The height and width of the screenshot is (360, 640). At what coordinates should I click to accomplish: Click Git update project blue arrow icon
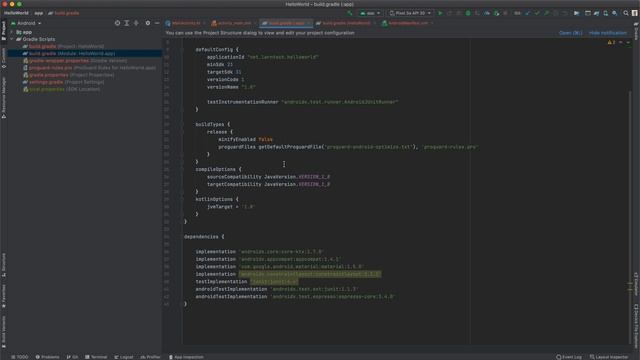click(x=527, y=13)
